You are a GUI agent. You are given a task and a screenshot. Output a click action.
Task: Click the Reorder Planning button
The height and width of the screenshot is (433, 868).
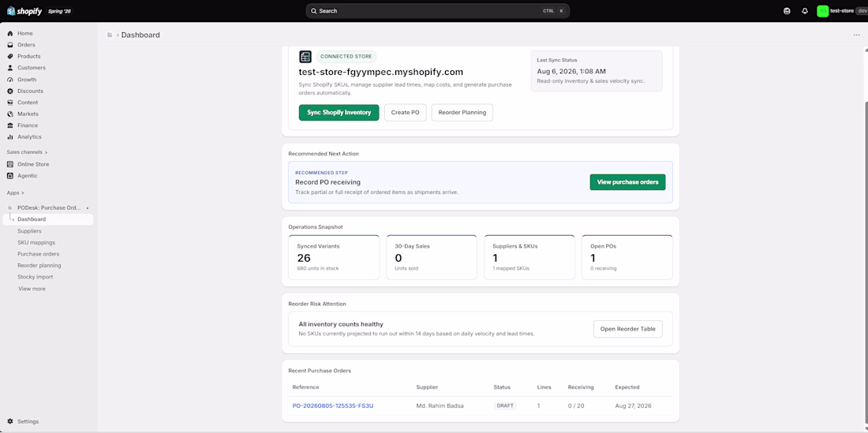[x=462, y=112]
